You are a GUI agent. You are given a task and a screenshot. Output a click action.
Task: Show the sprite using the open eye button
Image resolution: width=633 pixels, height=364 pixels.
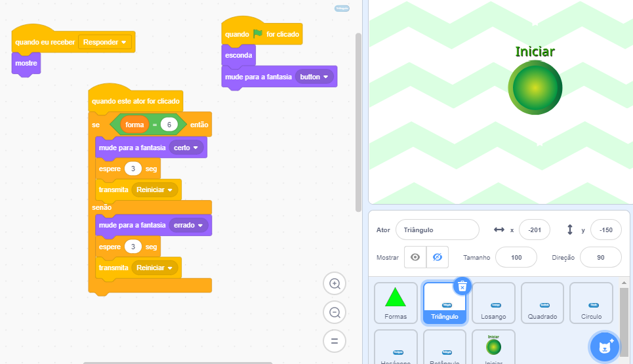coord(415,257)
